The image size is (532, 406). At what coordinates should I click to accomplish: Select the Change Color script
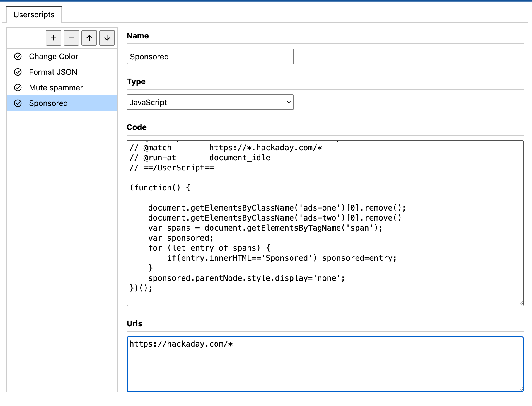[x=54, y=56]
